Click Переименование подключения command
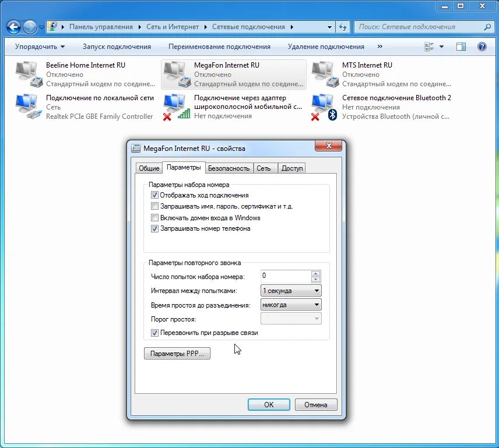 coord(219,47)
